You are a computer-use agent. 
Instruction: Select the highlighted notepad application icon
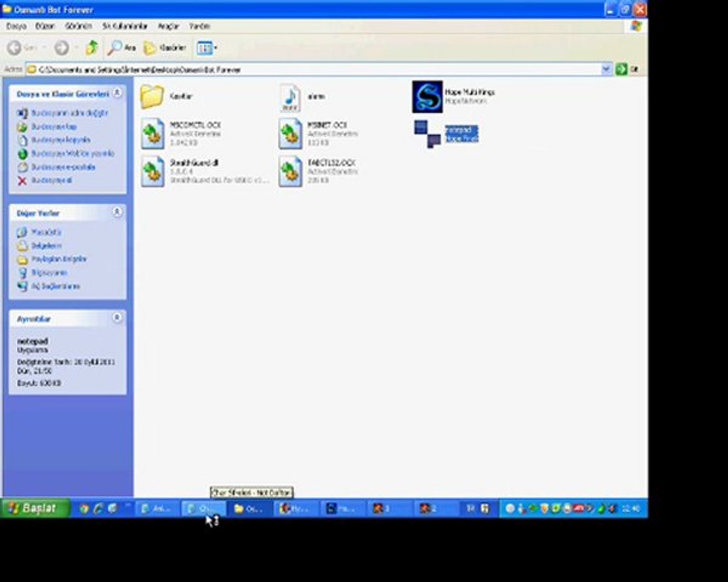coord(428,134)
